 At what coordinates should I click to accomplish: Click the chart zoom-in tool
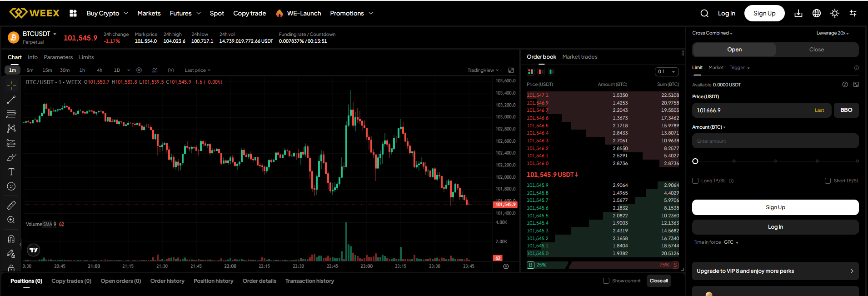coord(11,220)
